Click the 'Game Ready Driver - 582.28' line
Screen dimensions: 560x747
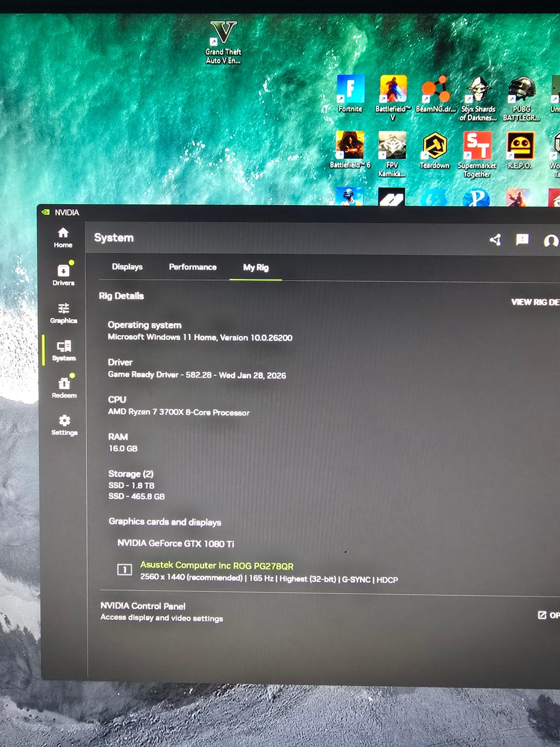click(197, 375)
